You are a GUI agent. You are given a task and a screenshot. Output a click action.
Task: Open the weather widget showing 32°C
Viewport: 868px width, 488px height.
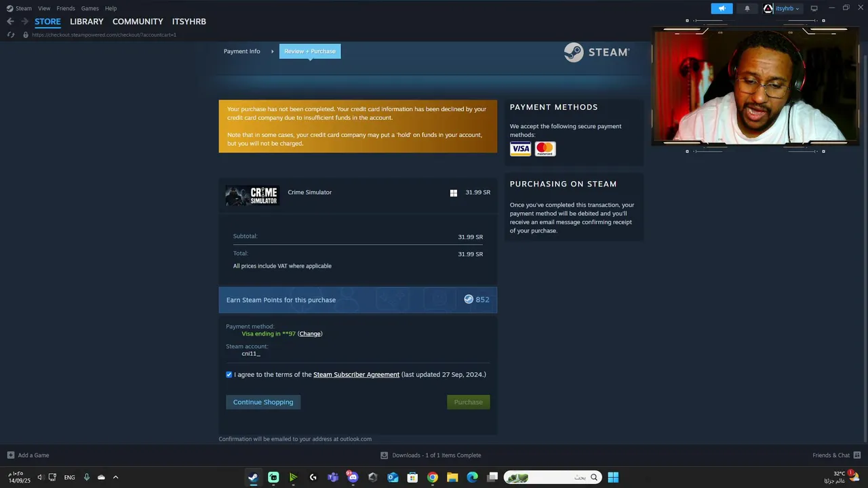pos(843,477)
